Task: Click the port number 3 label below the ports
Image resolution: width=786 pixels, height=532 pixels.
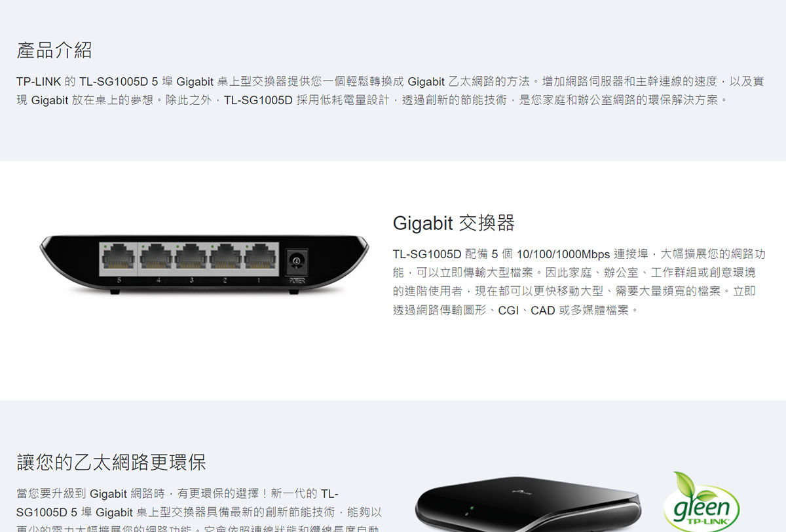Action: click(x=191, y=280)
